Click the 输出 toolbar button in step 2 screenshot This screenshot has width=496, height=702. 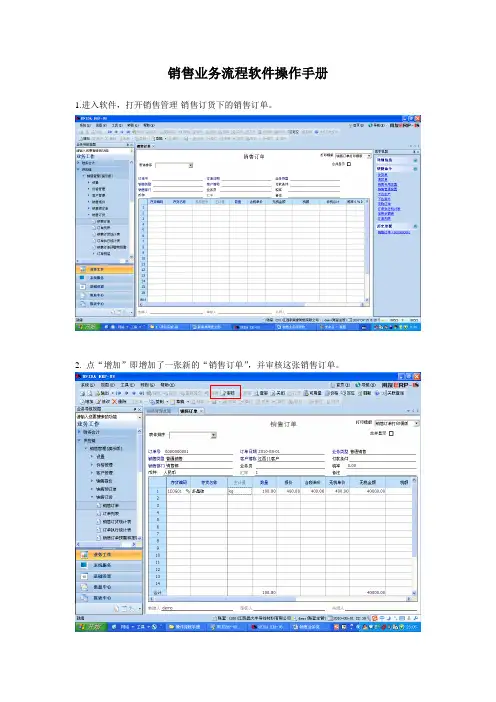coord(103,393)
